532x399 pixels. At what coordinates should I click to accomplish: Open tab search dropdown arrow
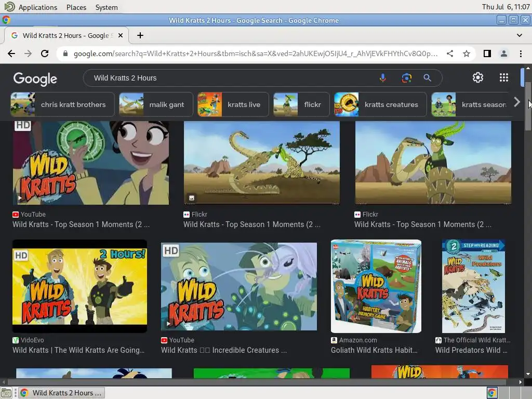pos(520,35)
